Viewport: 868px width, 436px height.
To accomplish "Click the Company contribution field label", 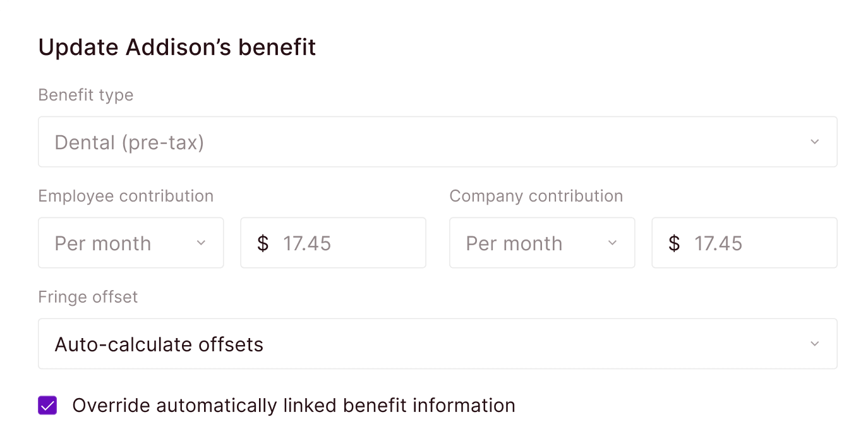I will tap(536, 197).
